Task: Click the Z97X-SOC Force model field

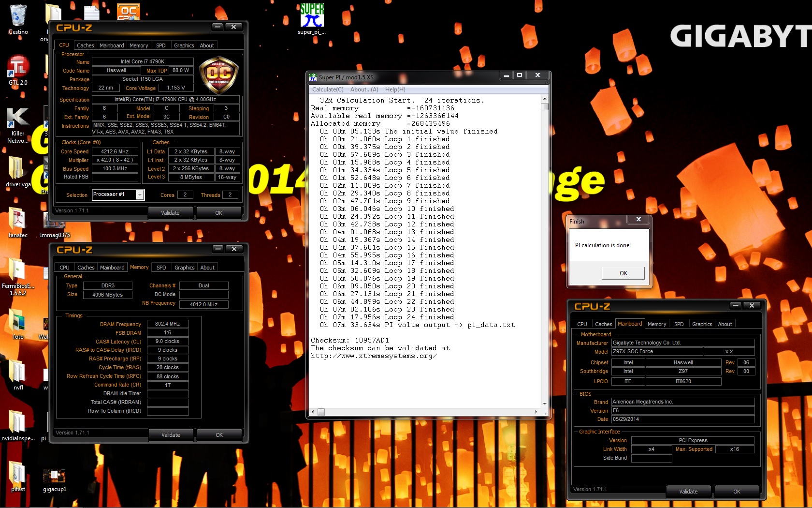Action: click(657, 352)
